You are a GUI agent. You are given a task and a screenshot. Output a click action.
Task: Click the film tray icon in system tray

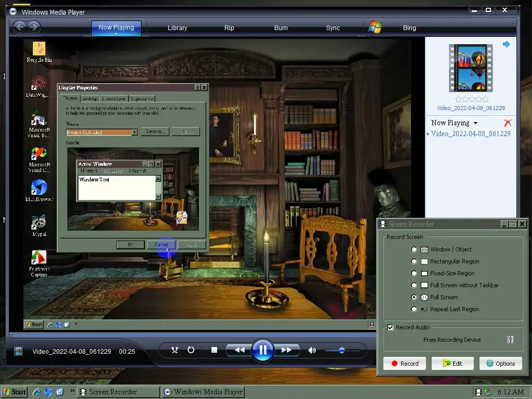pyautogui.click(x=478, y=392)
